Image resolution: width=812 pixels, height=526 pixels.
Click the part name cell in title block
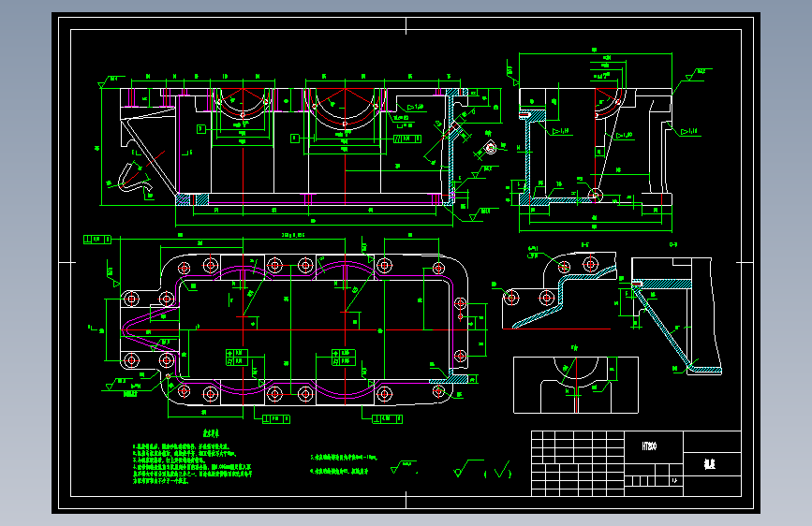tap(712, 464)
